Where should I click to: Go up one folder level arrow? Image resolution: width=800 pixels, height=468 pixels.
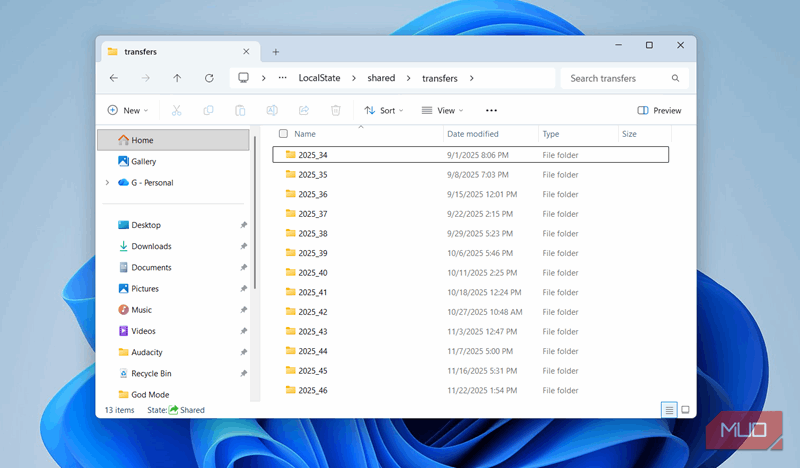point(177,78)
